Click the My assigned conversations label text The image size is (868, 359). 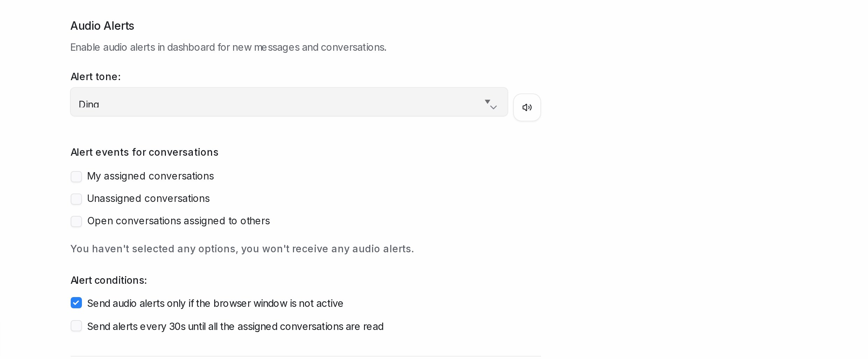point(150,176)
